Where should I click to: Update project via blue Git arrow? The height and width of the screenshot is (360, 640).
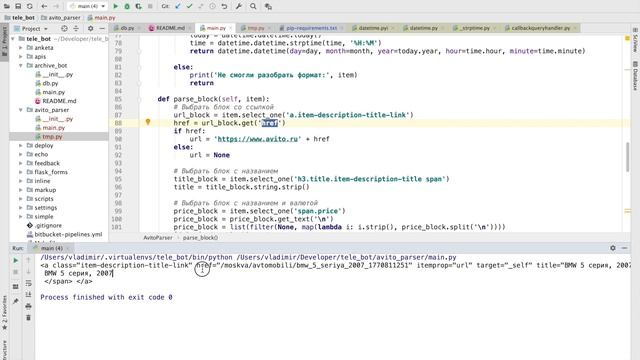[x=178, y=7]
